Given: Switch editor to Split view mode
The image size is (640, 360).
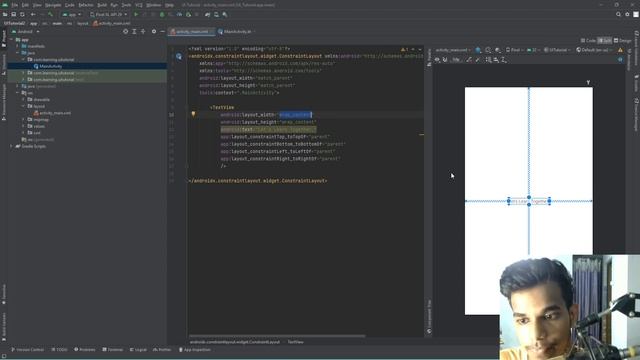Looking at the screenshot, I should 605,40.
